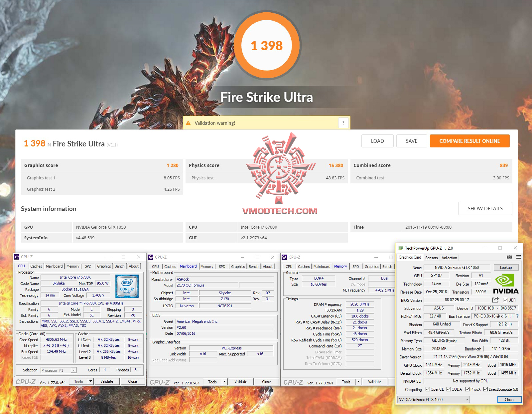The width and height of the screenshot is (532, 414).
Task: Click the GPU-Z Name field
Action: coord(457,268)
